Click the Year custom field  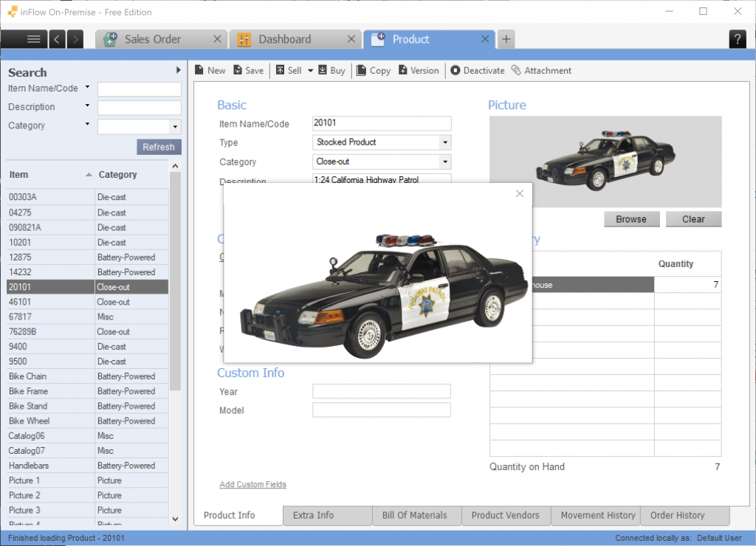(x=382, y=391)
